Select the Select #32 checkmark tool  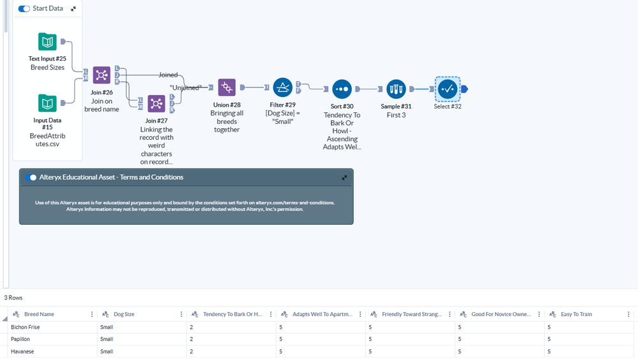point(448,89)
